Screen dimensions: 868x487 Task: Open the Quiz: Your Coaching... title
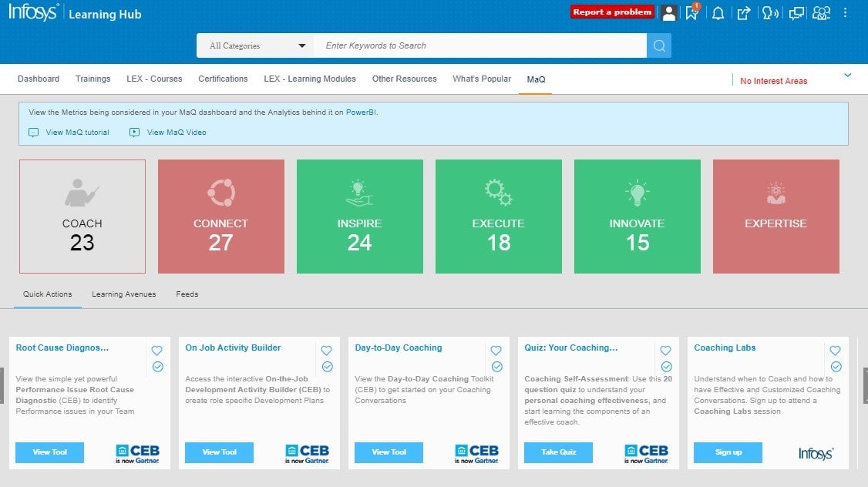[570, 348]
